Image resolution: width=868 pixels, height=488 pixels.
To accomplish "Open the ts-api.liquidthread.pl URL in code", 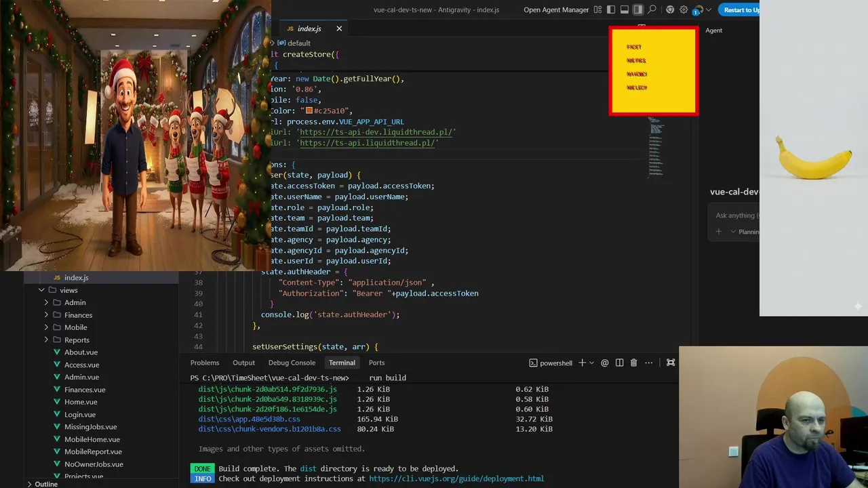I will (367, 143).
